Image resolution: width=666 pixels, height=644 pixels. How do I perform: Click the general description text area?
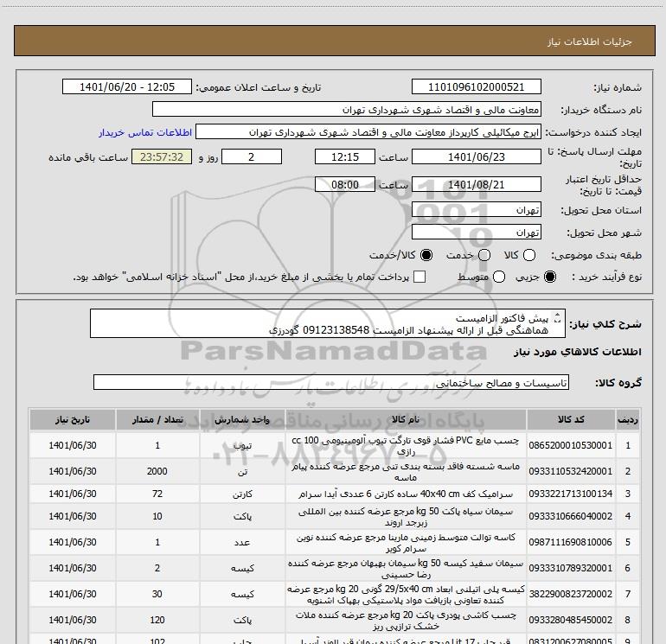328,323
